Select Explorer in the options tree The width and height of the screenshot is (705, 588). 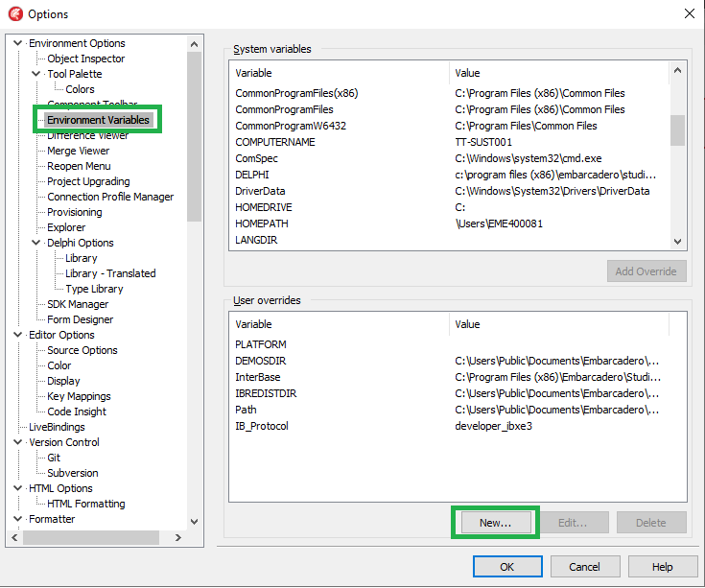point(66,227)
